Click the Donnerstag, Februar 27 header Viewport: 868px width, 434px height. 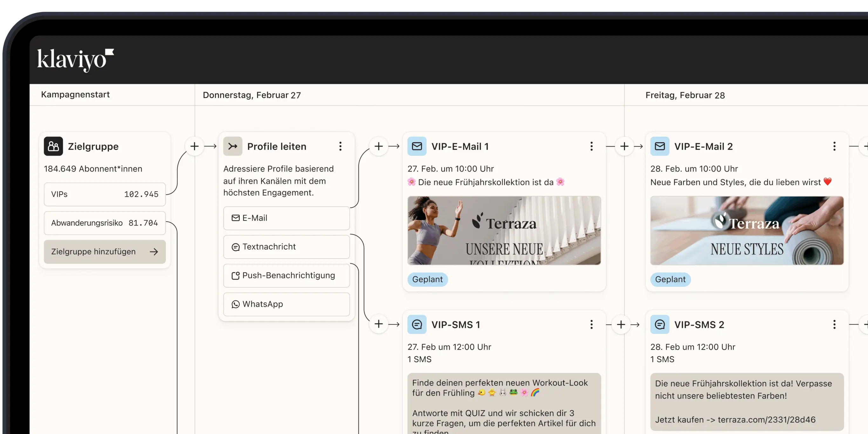click(252, 95)
